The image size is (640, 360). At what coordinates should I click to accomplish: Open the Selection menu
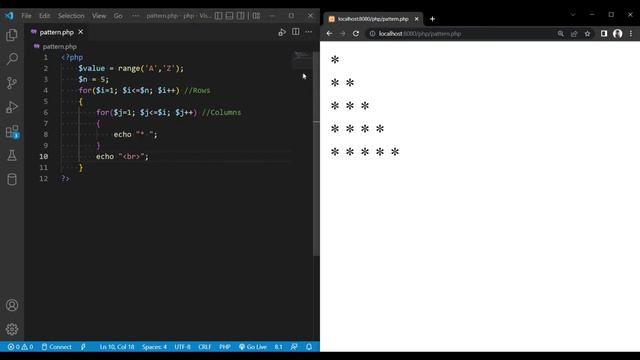coord(71,16)
